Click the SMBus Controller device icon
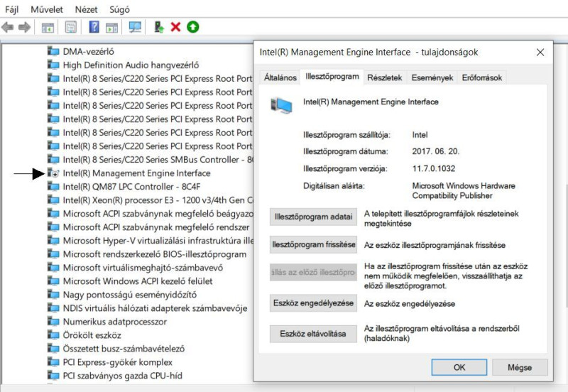The height and width of the screenshot is (392, 568). (53, 159)
